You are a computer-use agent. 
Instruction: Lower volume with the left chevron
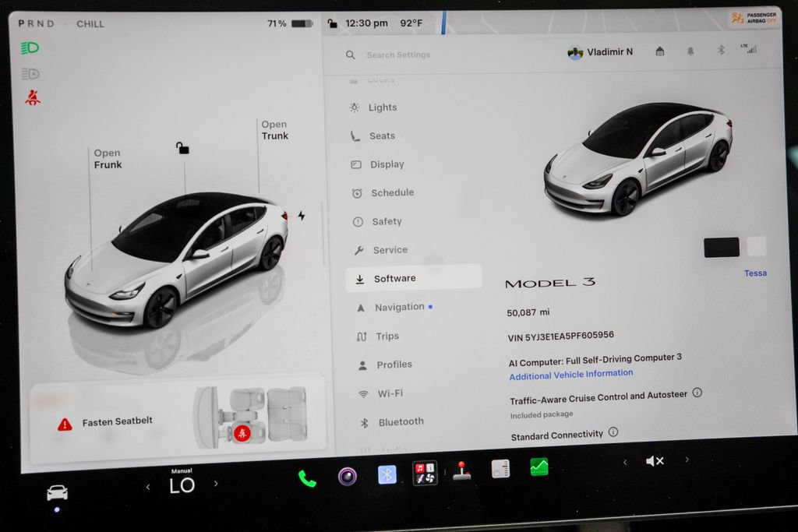625,463
